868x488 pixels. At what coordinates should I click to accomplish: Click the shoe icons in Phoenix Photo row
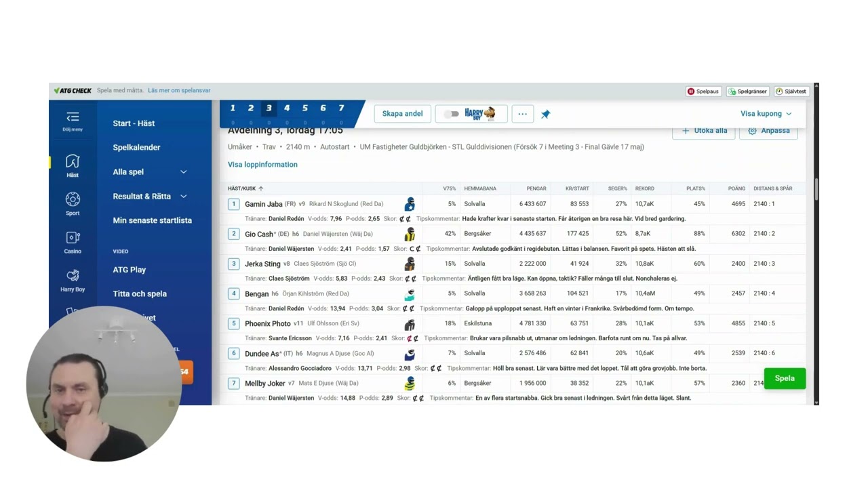coord(412,338)
